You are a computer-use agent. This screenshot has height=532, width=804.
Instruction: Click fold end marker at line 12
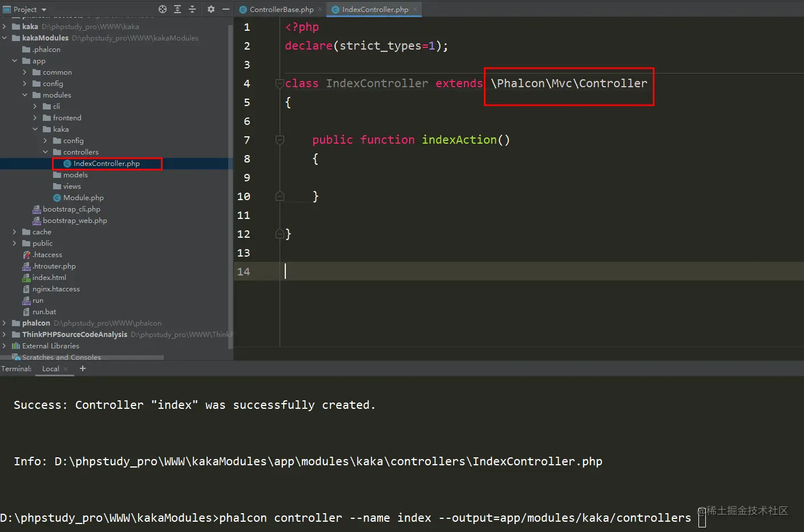280,234
